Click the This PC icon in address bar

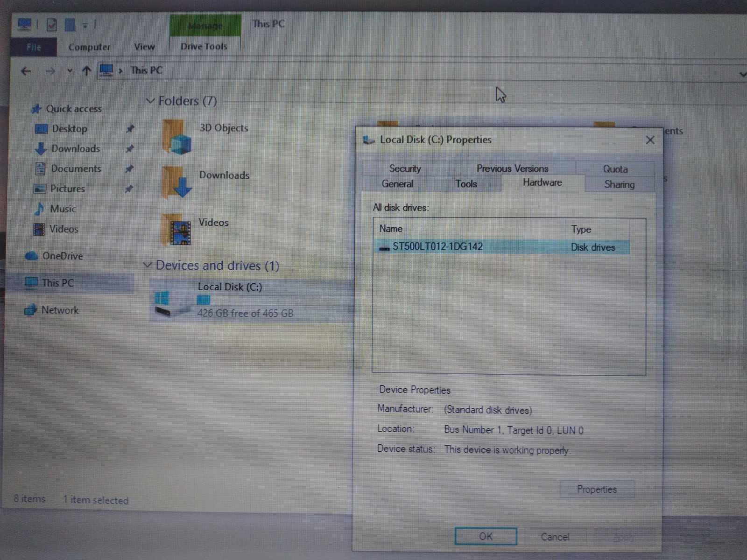(106, 70)
